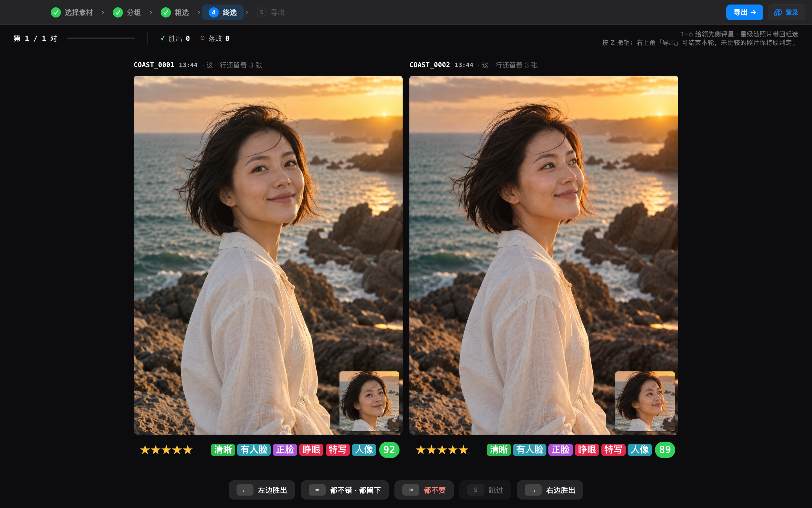Click the 胜出 checkmark counter

tap(175, 39)
